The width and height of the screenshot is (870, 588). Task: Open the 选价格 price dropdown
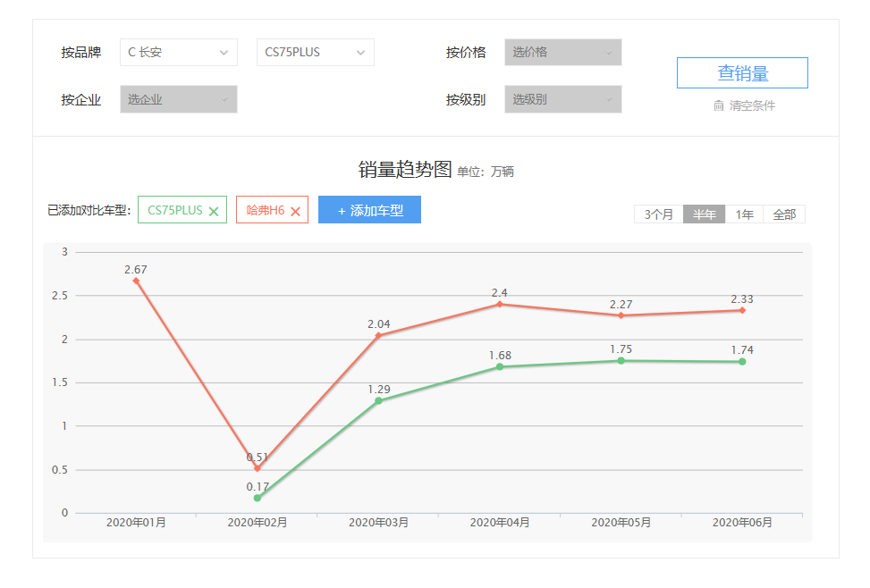pos(562,53)
